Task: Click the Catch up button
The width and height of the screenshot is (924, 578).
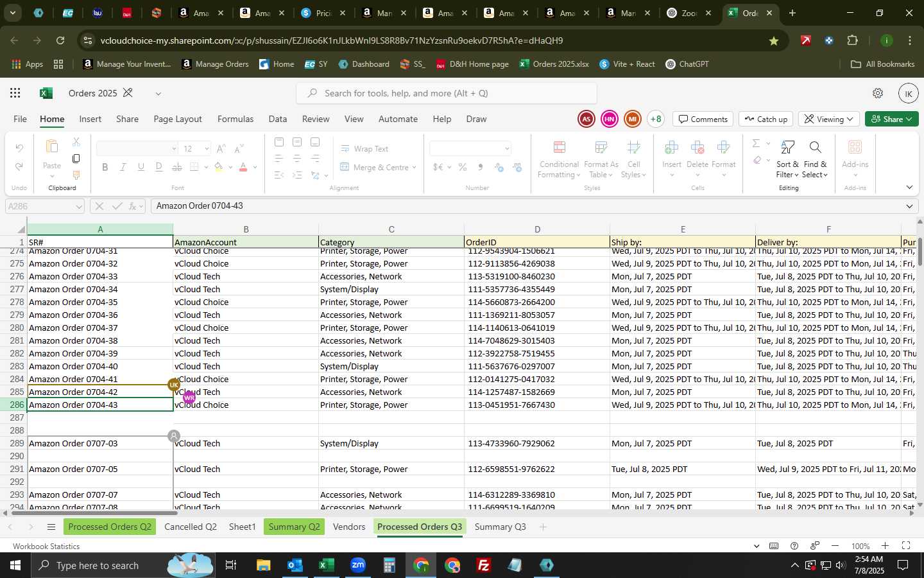Action: pyautogui.click(x=766, y=119)
